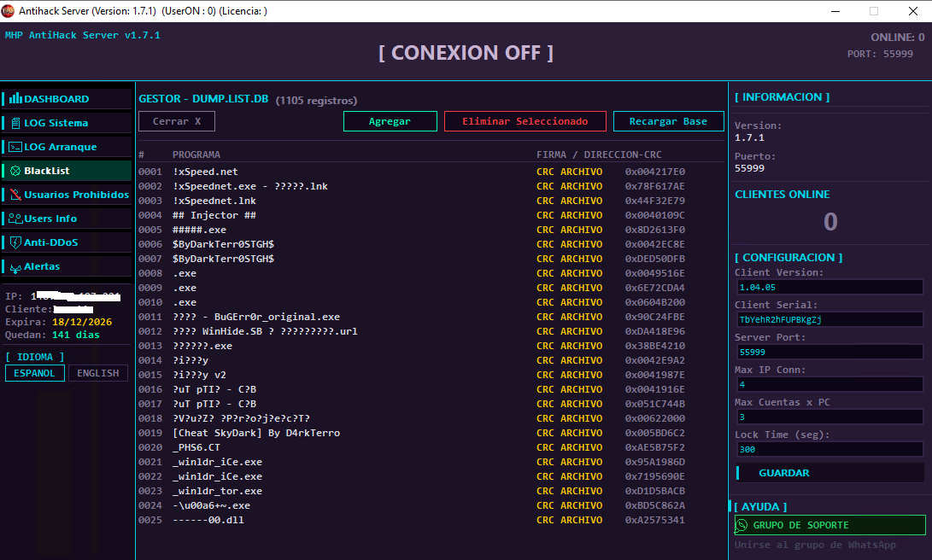This screenshot has height=560, width=932.
Task: Focus the Server Port field
Action: point(829,353)
